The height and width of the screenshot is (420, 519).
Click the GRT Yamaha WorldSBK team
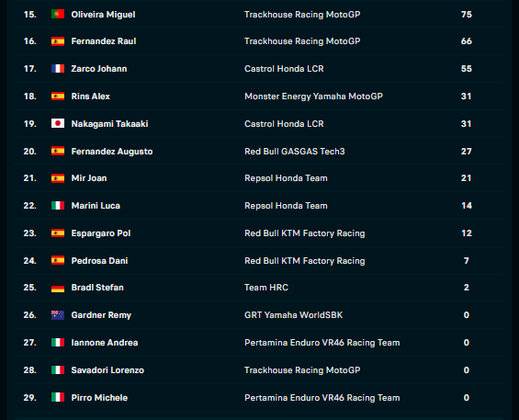[x=293, y=315]
